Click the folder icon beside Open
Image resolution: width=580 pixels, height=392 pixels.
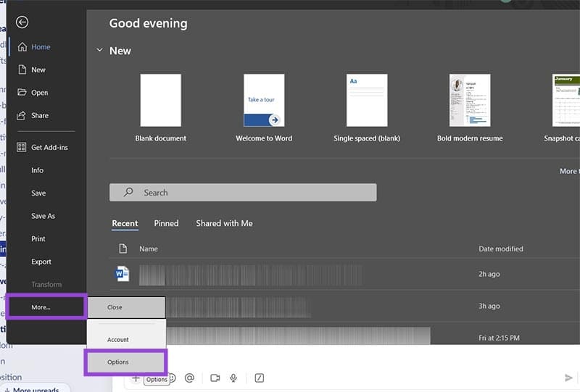(x=22, y=92)
